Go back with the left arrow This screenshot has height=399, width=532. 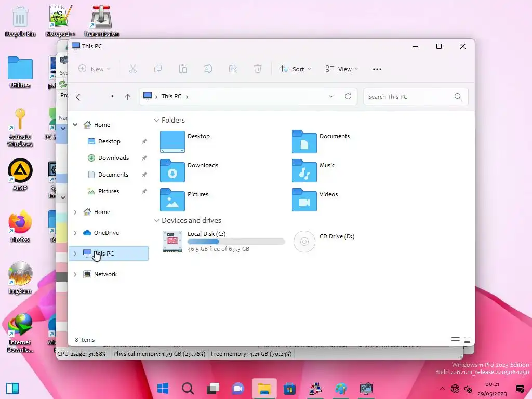pyautogui.click(x=78, y=97)
